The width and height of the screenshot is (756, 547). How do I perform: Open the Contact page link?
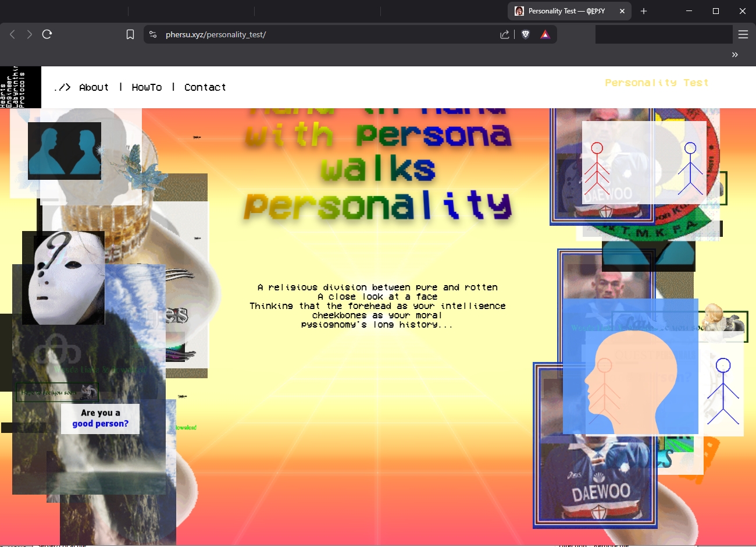click(x=205, y=87)
